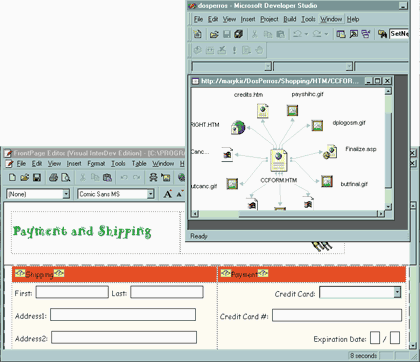Viewport: 420px width, 362px height.
Task: Click the horizontal scrollbar in link view window
Action: (288, 214)
